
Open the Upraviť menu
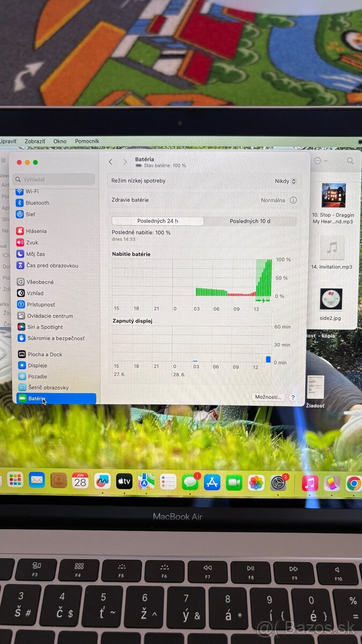8,141
